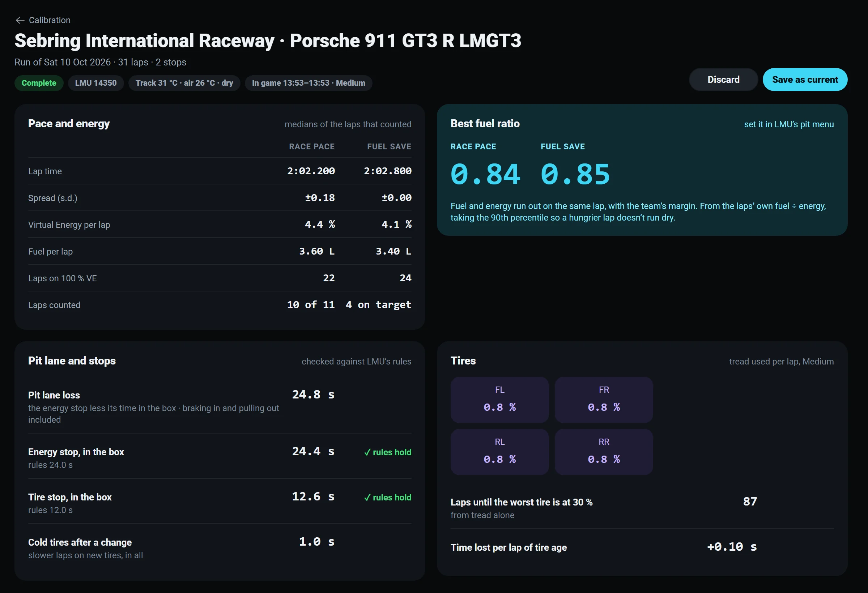Click the RACE PACE column header in pace table
Screen dimensions: 868x593
pos(311,147)
